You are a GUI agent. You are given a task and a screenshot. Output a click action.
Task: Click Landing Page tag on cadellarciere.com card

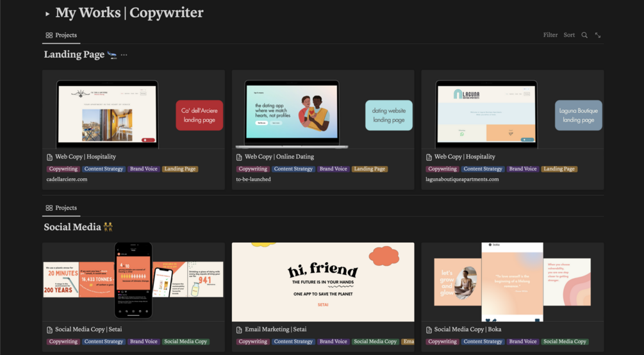coord(180,169)
